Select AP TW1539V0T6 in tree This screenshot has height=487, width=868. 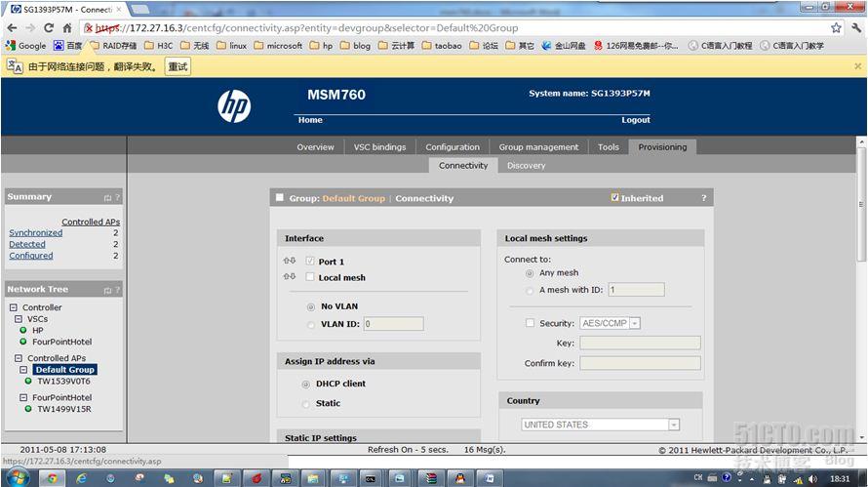[x=63, y=382]
